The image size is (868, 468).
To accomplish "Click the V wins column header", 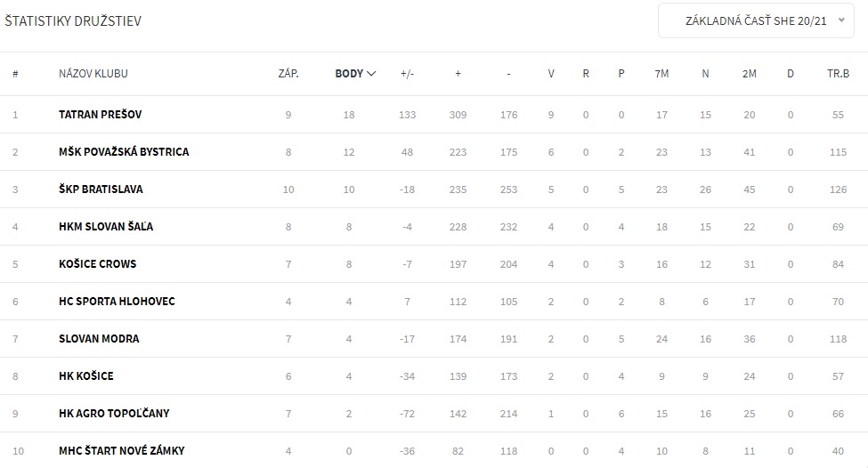I will [x=551, y=74].
